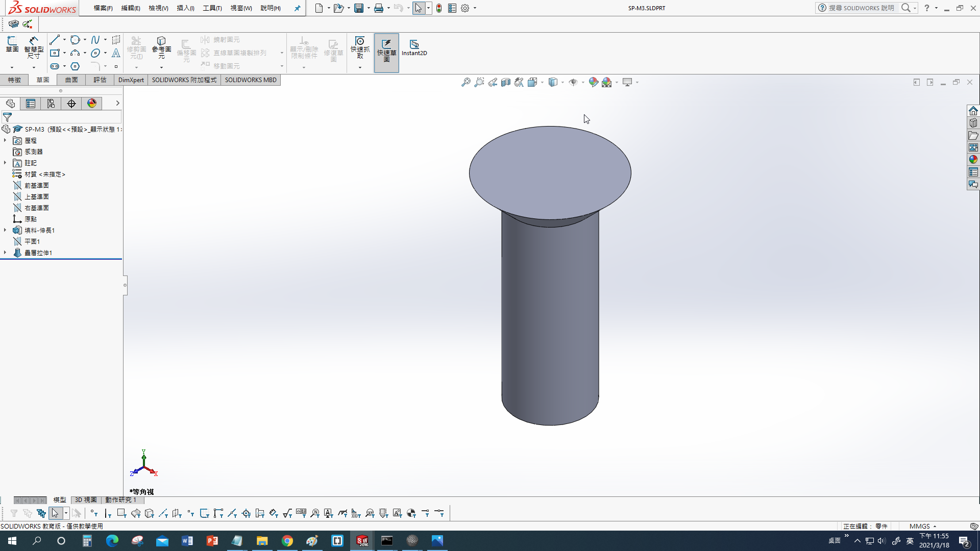Open the Line tool dropdown arrow
980x551 pixels.
point(64,40)
